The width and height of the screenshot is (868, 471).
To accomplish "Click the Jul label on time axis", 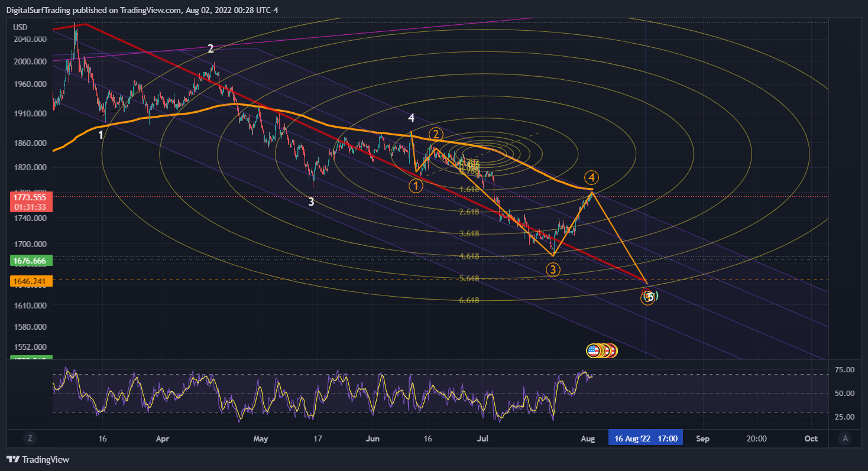I will (482, 438).
